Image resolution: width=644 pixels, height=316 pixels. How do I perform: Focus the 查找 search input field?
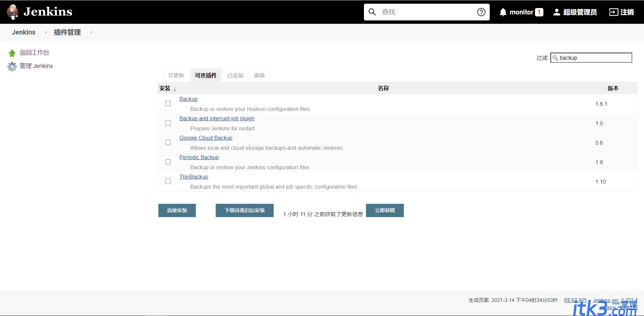[427, 12]
